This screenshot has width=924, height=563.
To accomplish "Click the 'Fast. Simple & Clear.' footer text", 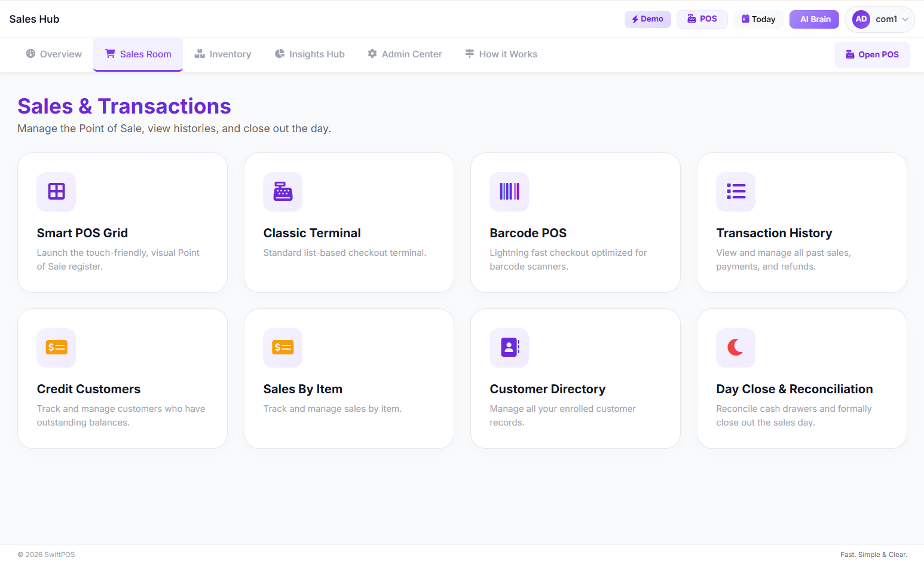I will coord(874,555).
